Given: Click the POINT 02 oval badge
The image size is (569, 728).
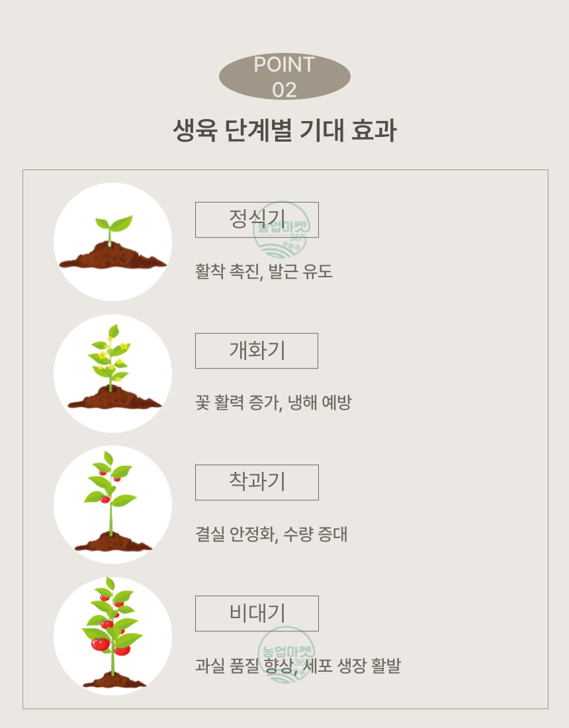Looking at the screenshot, I should click(284, 76).
